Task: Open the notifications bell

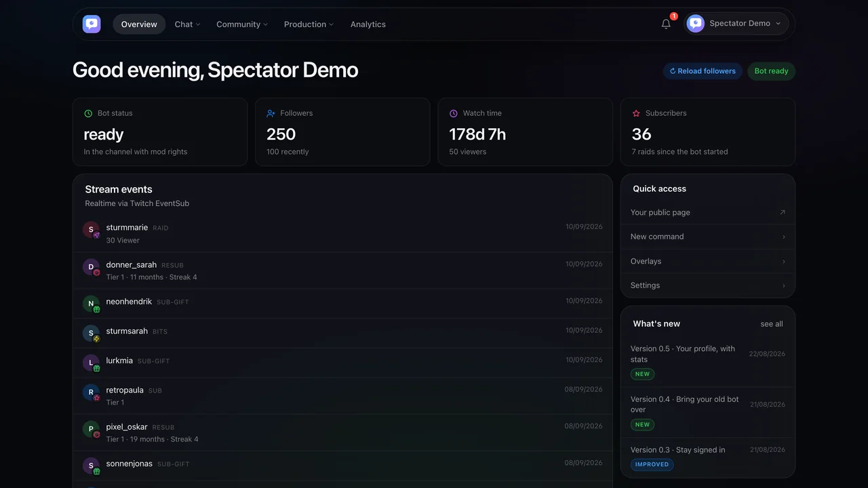Action: coord(666,24)
